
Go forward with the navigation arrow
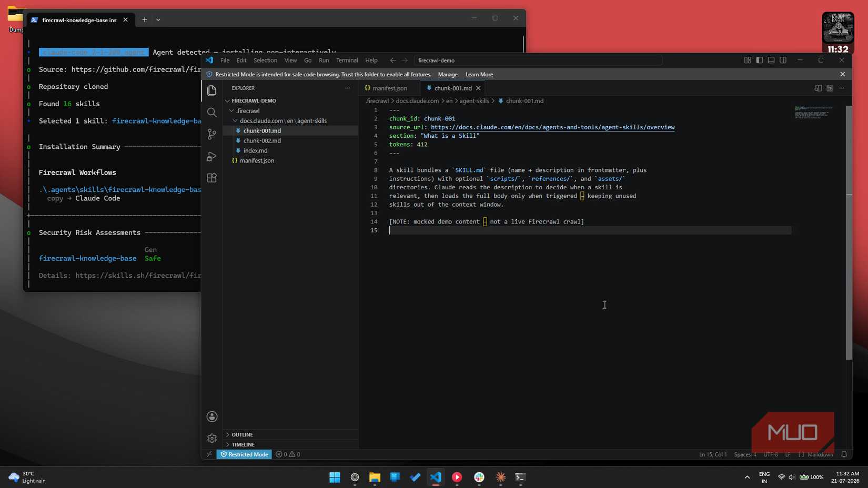[405, 60]
